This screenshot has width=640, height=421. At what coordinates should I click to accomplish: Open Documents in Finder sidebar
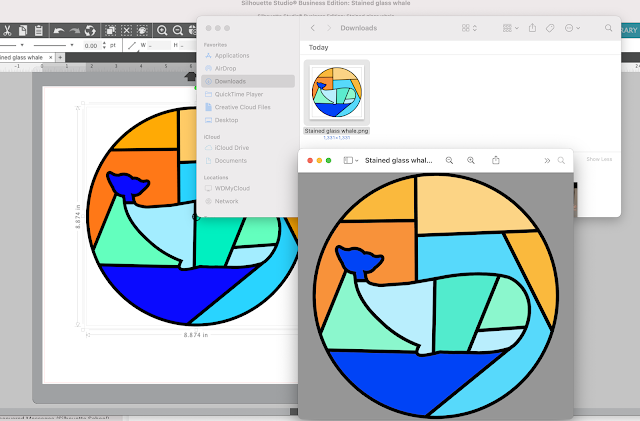coord(248,161)
